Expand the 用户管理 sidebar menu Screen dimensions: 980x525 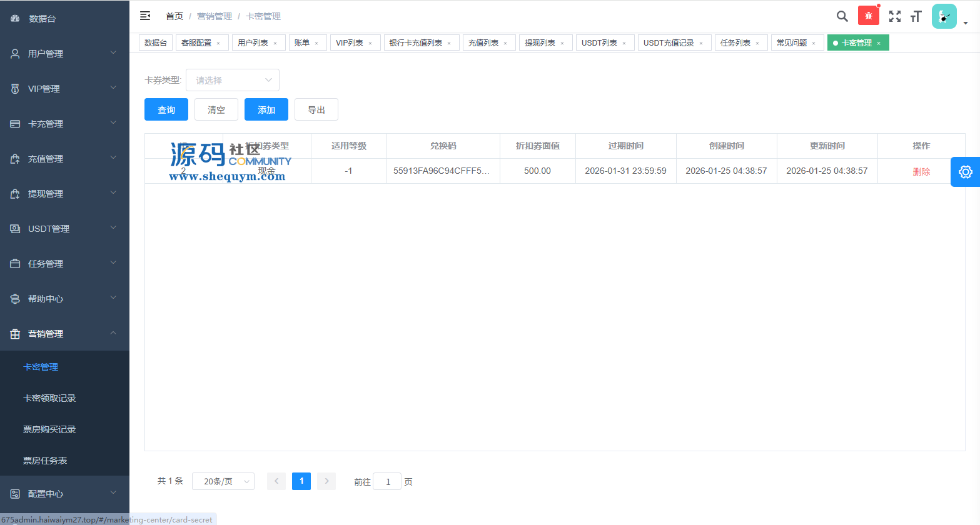(64, 54)
